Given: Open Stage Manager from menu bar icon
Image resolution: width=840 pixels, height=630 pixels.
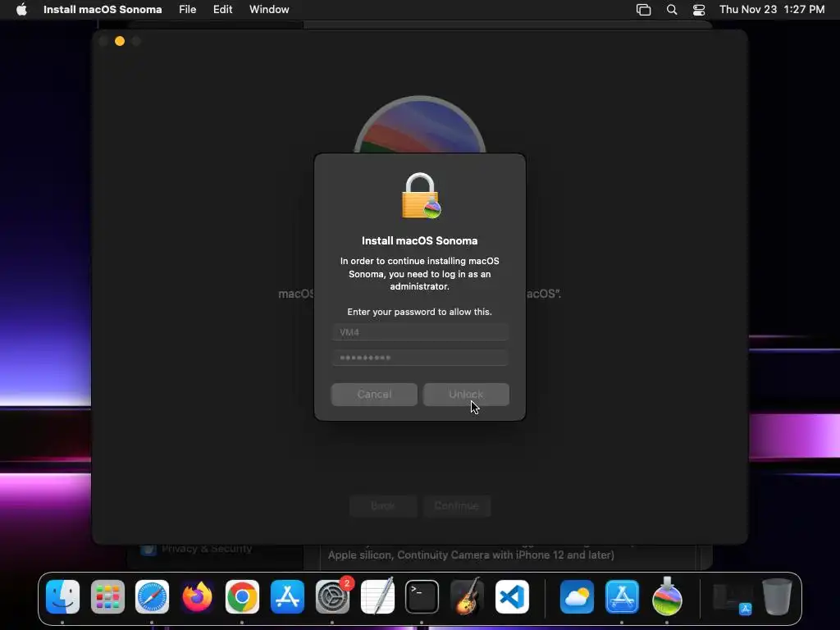Looking at the screenshot, I should (643, 10).
